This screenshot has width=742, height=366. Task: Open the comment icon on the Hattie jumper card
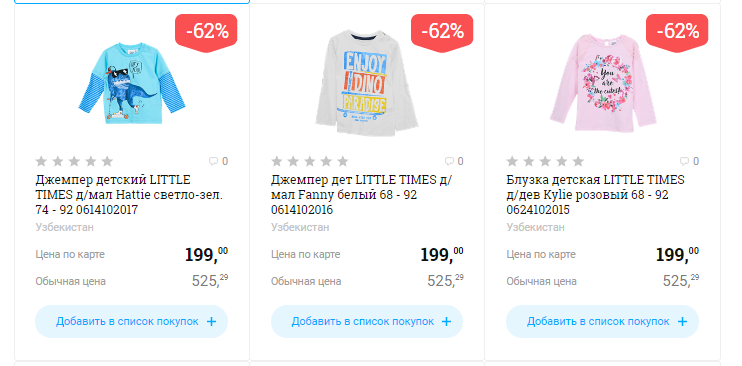click(x=213, y=161)
